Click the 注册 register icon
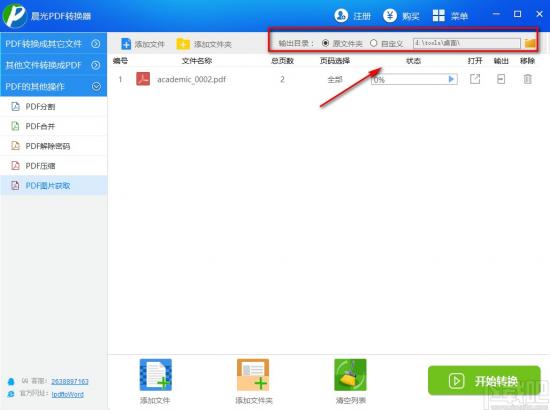 point(341,15)
